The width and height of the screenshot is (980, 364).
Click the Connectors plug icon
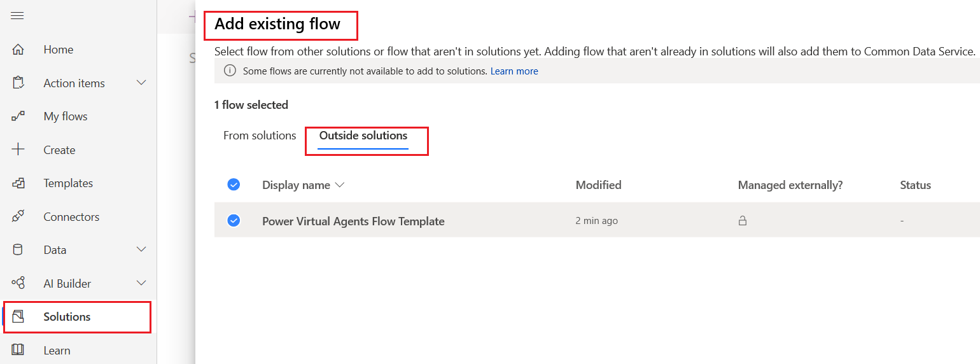tap(18, 217)
